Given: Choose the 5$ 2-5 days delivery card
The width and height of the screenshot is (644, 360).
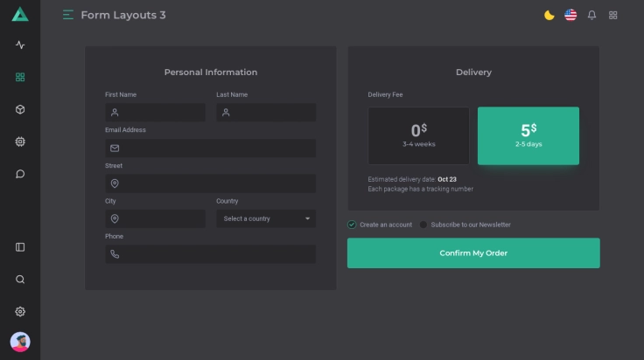Looking at the screenshot, I should (528, 135).
